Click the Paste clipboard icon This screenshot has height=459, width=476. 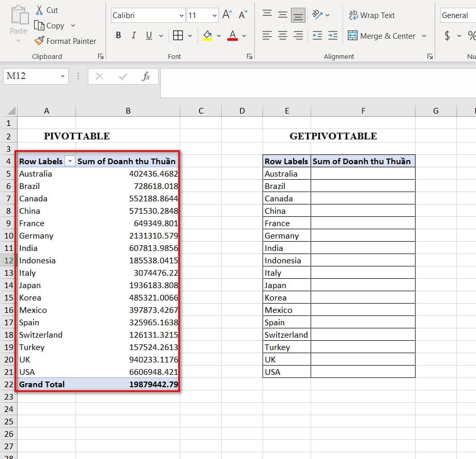tap(20, 14)
